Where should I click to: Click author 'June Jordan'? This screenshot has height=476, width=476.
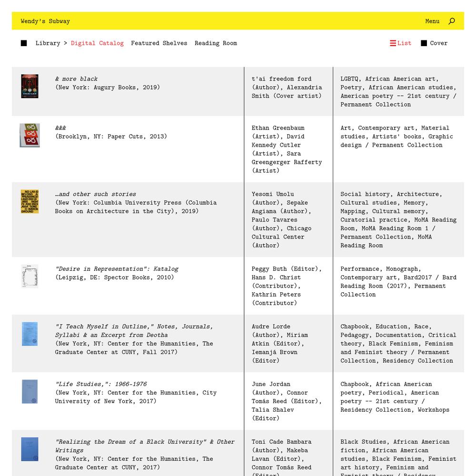(271, 384)
